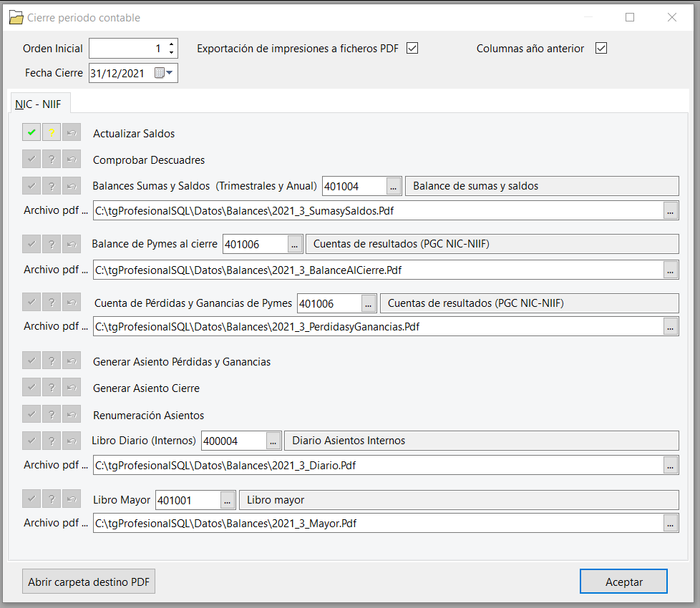Open report lookup next to code 401001
700x608 pixels.
(x=227, y=501)
